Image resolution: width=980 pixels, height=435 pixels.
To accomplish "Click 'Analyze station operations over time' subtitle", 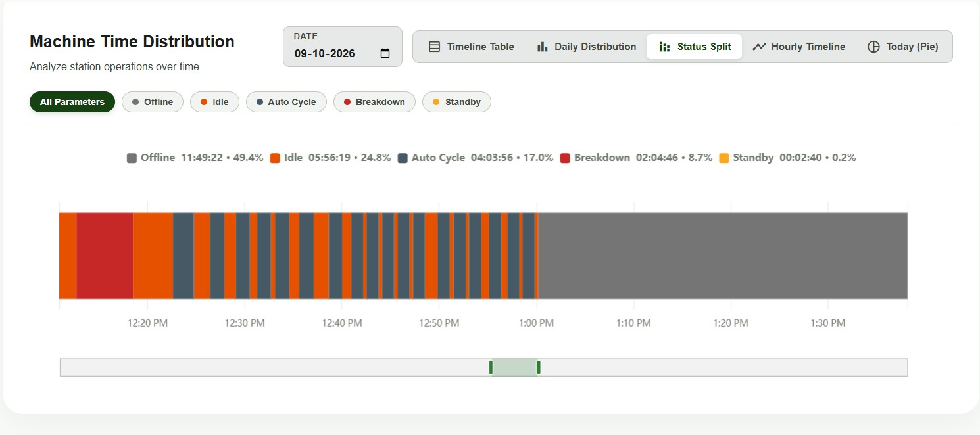I will pos(114,66).
